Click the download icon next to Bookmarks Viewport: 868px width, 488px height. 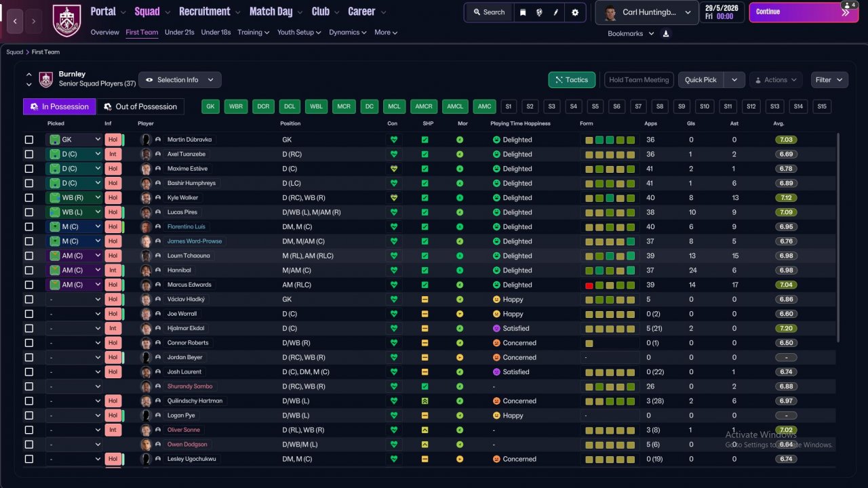click(666, 33)
